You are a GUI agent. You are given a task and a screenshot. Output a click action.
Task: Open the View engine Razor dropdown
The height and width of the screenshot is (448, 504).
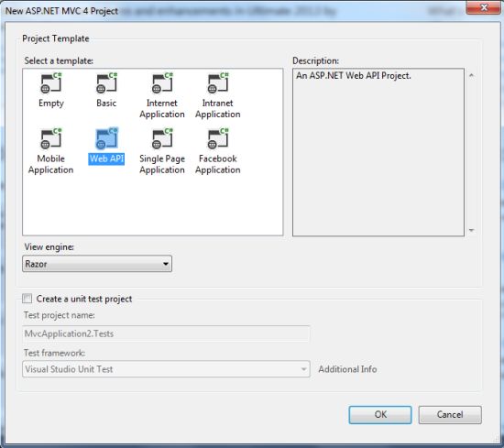97,264
